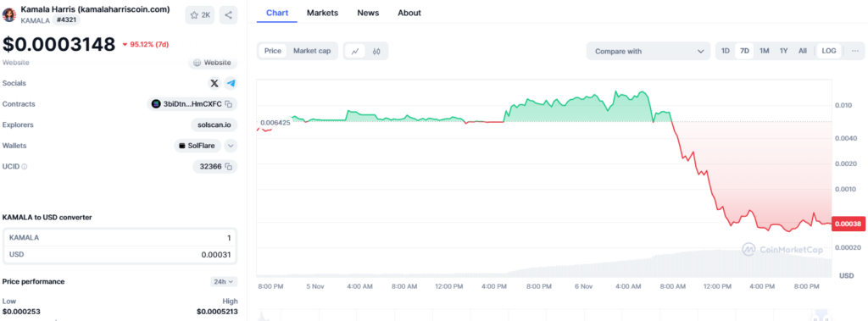This screenshot has width=868, height=321.
Task: Switch to the About tab
Action: coord(409,13)
